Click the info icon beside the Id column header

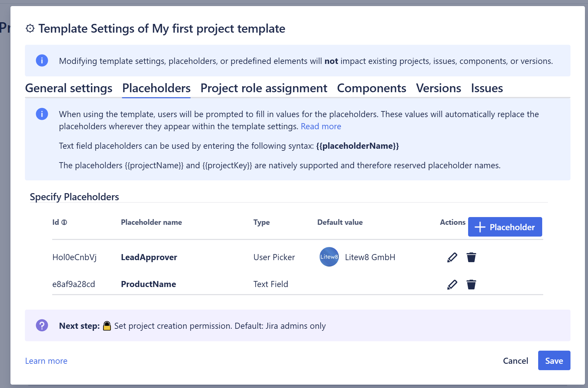pos(64,222)
